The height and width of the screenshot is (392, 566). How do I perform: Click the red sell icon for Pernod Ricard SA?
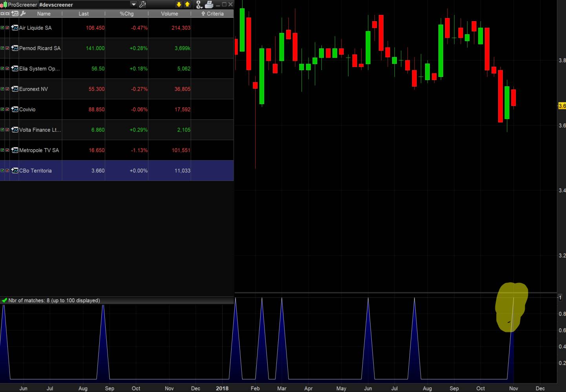click(7, 48)
